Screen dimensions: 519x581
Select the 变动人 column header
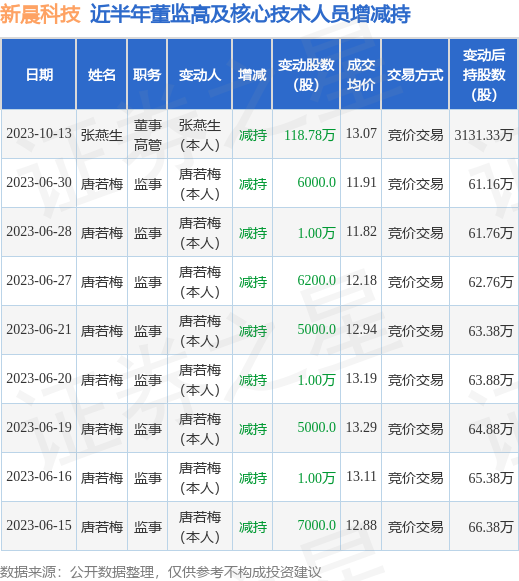[200, 75]
